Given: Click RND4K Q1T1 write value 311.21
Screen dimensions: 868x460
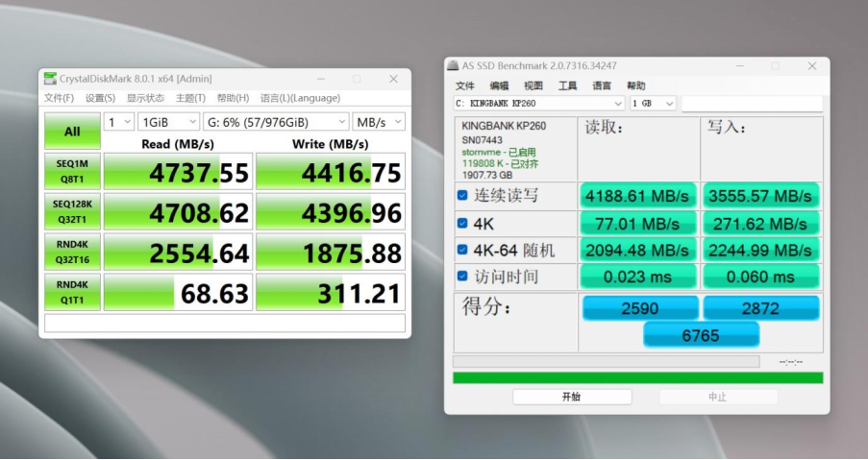Looking at the screenshot, I should (x=331, y=291).
